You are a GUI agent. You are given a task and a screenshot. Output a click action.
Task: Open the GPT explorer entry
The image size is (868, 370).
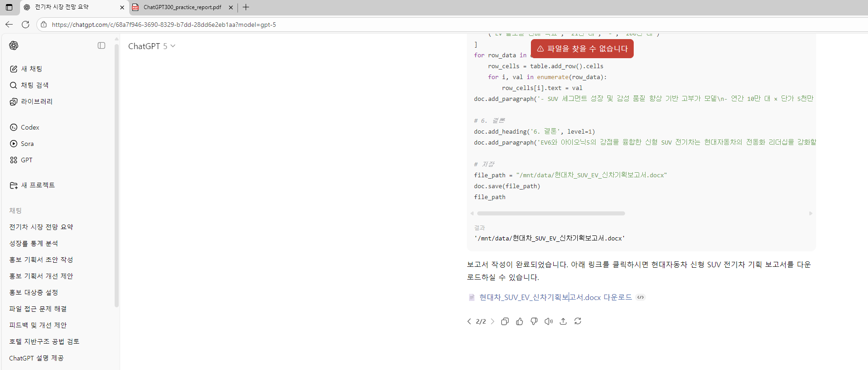click(x=21, y=160)
